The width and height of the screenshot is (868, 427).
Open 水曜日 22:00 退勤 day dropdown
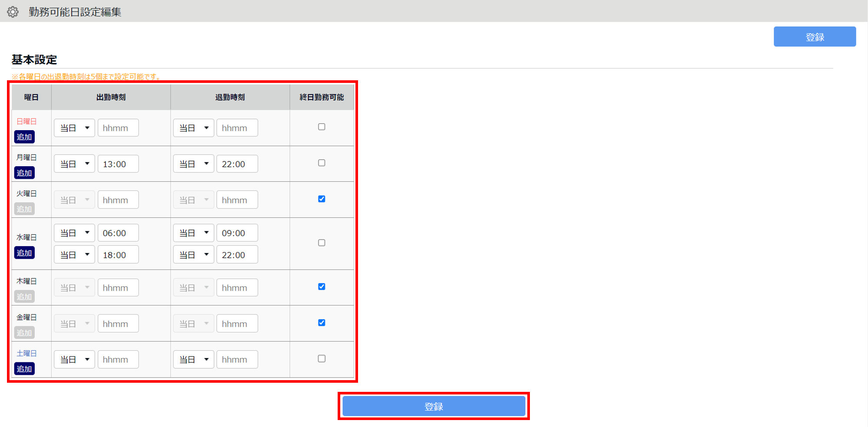click(194, 255)
